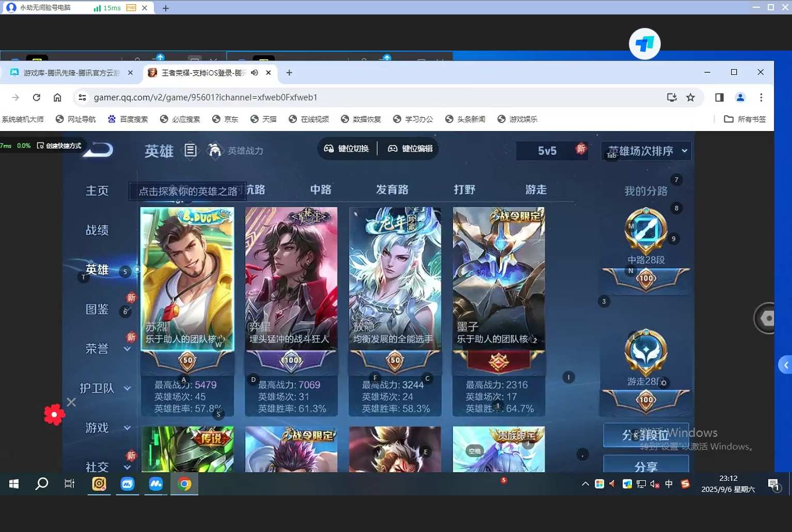Click the blue cloud app round icon
Screen dimensions: 792x532
(644, 44)
